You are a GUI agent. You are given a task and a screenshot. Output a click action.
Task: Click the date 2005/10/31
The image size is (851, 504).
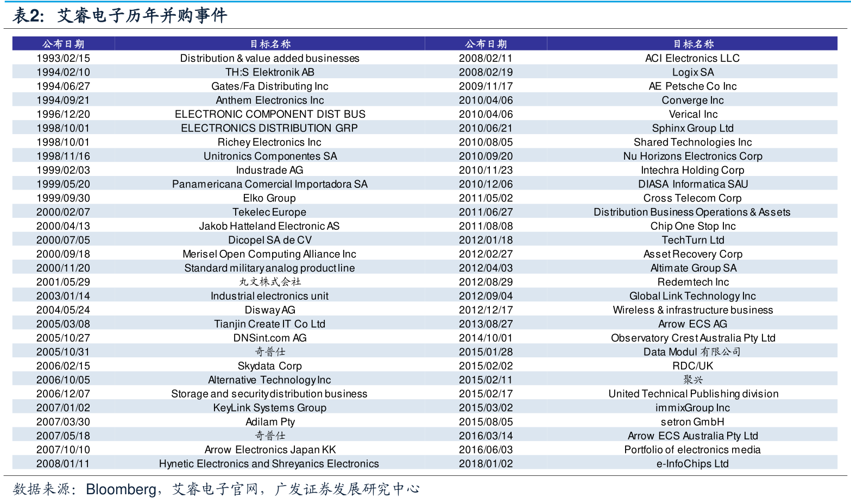click(x=64, y=352)
